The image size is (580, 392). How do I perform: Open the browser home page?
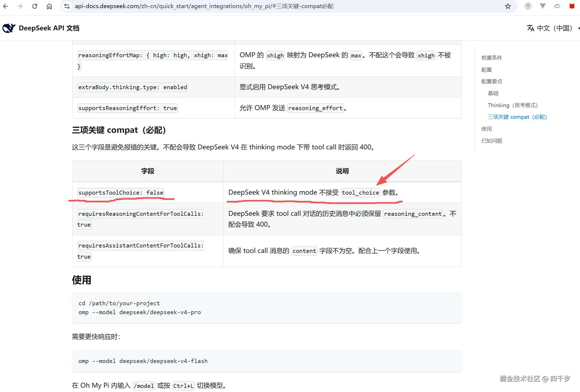[49, 6]
